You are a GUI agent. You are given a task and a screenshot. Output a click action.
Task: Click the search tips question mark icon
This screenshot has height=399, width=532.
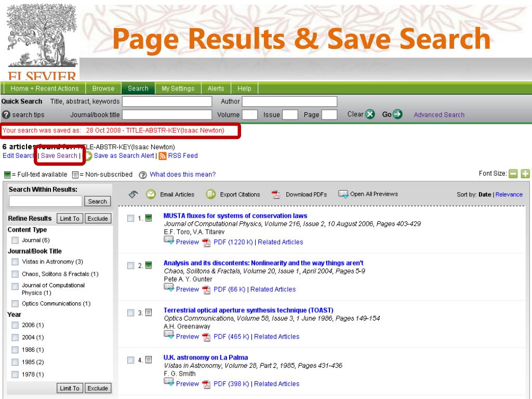point(6,115)
